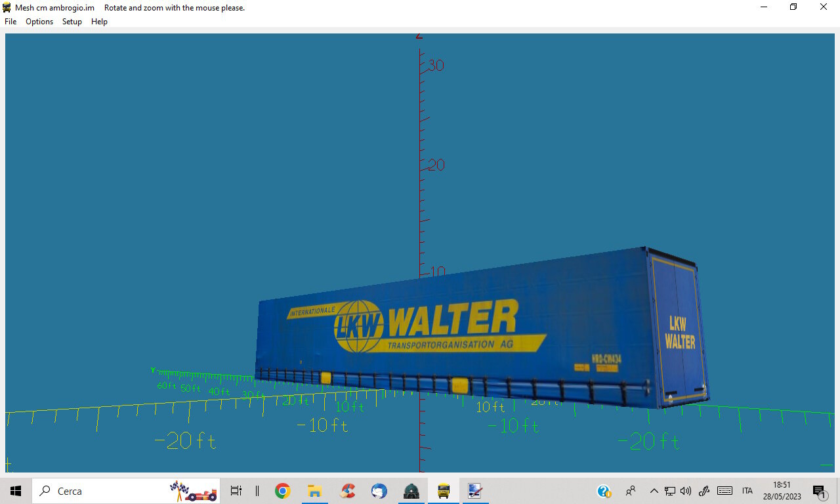Image resolution: width=840 pixels, height=504 pixels.
Task: Open Thunderbird from the taskbar
Action: click(x=379, y=491)
